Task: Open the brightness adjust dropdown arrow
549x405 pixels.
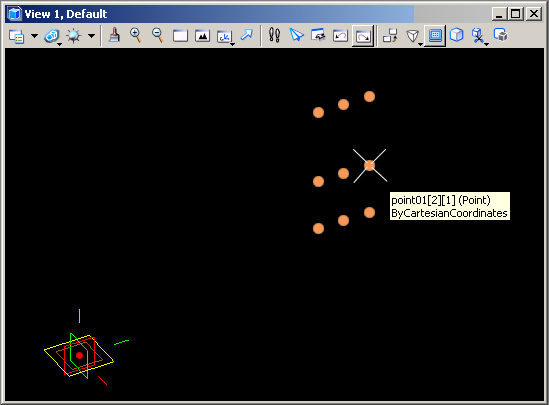Action: coord(91,35)
